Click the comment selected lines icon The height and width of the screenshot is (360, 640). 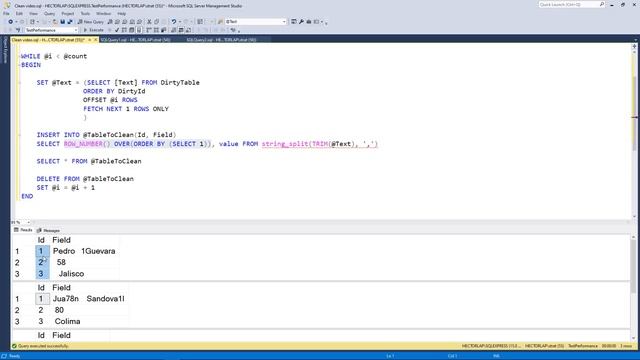[198, 30]
